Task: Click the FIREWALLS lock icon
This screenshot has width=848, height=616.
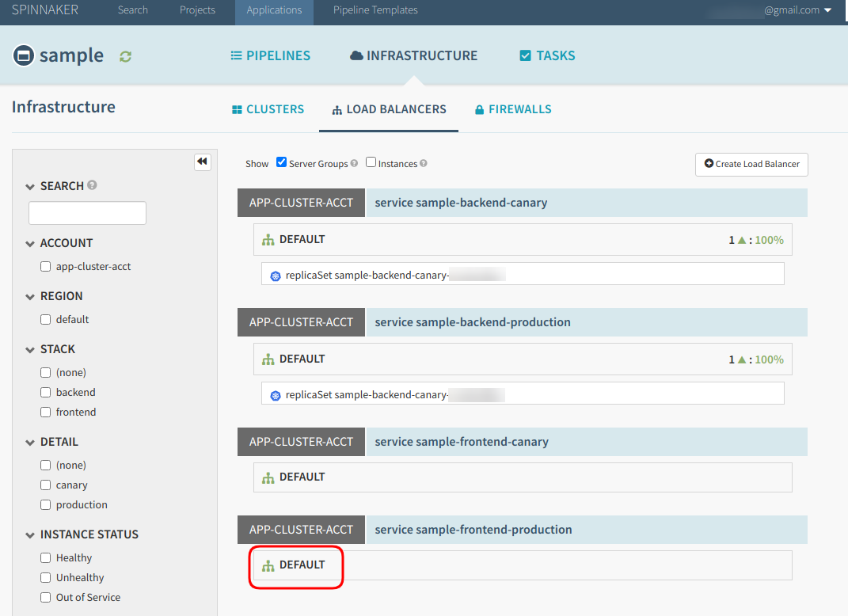Action: (x=478, y=109)
